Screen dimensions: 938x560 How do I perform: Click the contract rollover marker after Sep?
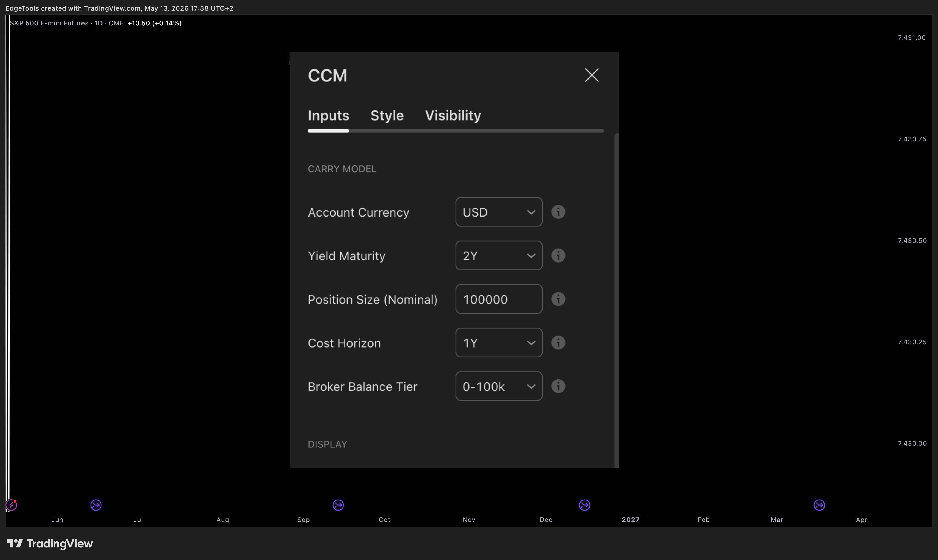point(338,505)
